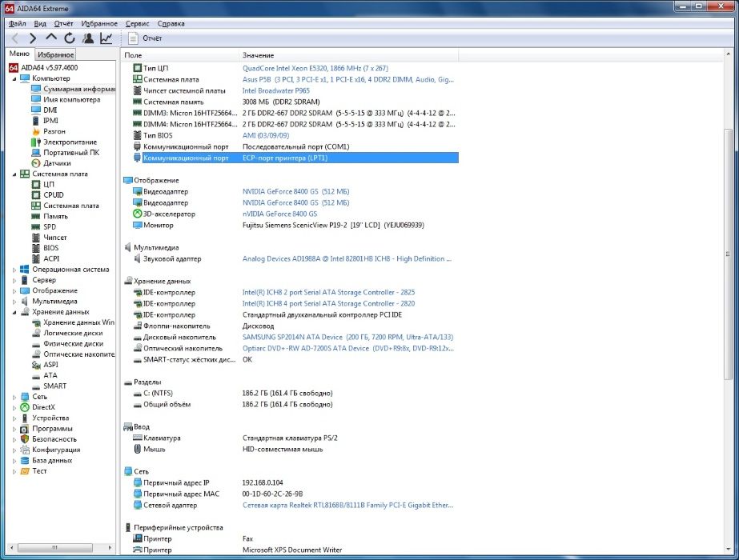Expand the Сеть tree node

tap(14, 397)
